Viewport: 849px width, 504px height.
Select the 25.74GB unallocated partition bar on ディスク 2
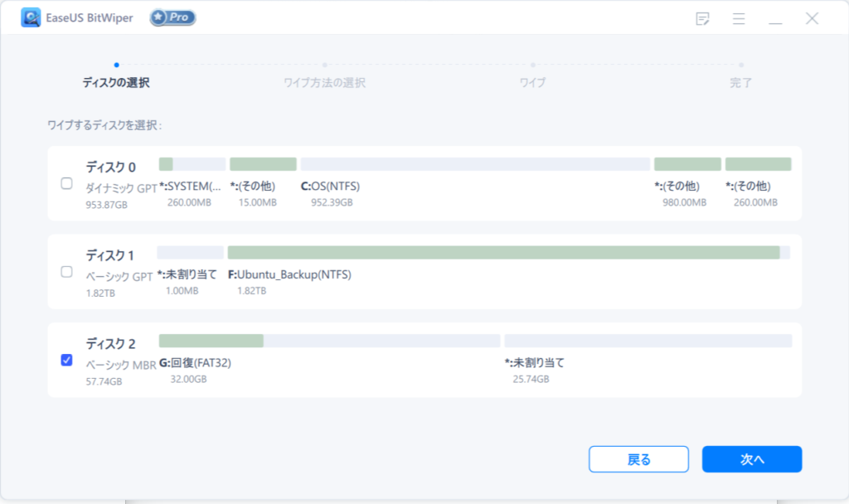pos(648,341)
